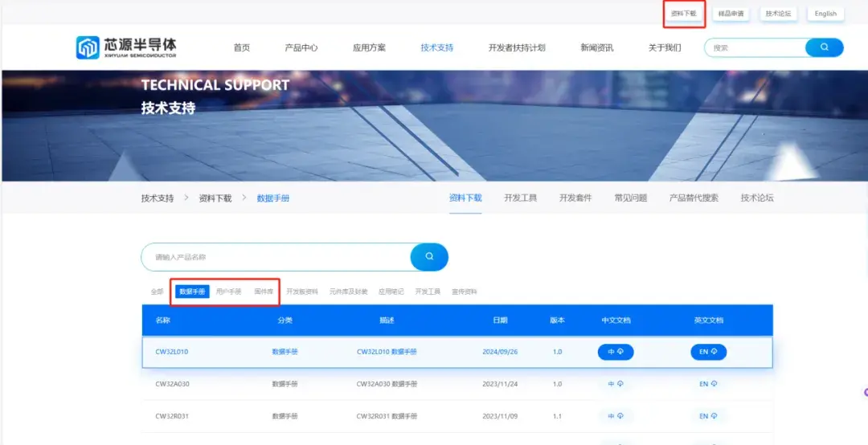Select the 资料下载 sub-navigation tab

[x=465, y=198]
